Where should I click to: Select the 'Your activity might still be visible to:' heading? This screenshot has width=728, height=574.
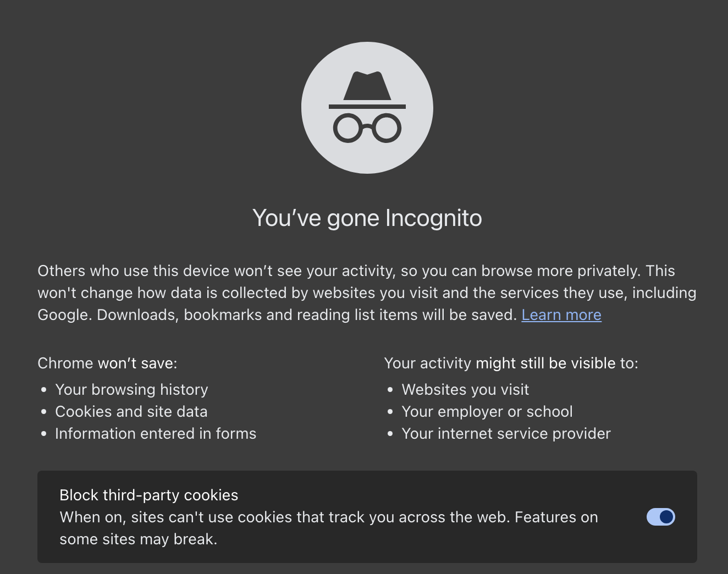(x=511, y=363)
